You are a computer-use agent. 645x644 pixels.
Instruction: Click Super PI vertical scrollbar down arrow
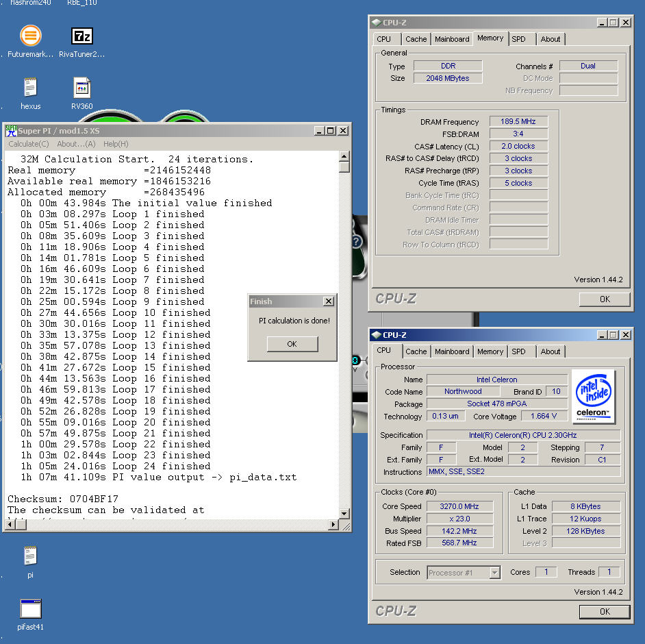pyautogui.click(x=344, y=514)
